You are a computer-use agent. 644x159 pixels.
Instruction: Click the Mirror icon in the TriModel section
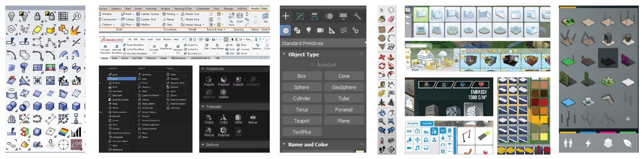point(253,119)
